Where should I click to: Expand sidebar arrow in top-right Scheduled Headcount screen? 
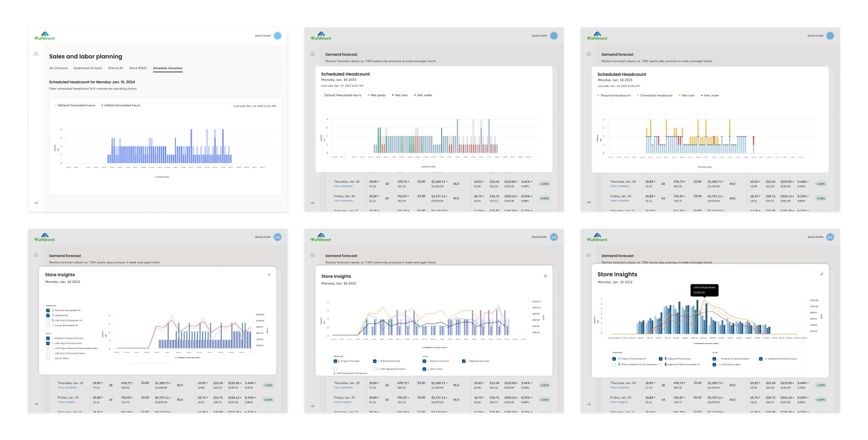coord(588,203)
